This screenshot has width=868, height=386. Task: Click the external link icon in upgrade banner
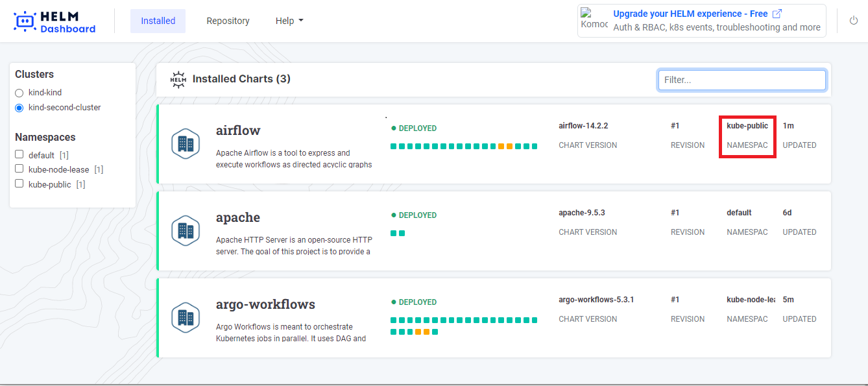click(x=777, y=14)
